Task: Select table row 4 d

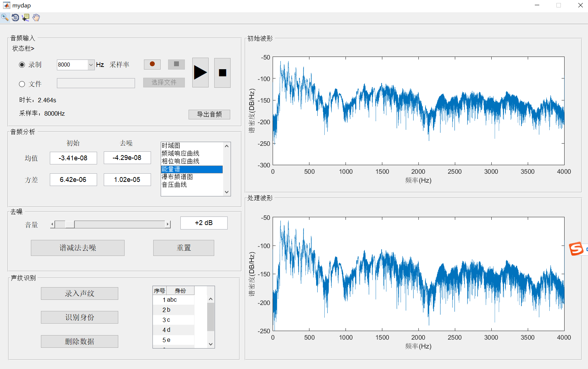Action: tap(174, 330)
